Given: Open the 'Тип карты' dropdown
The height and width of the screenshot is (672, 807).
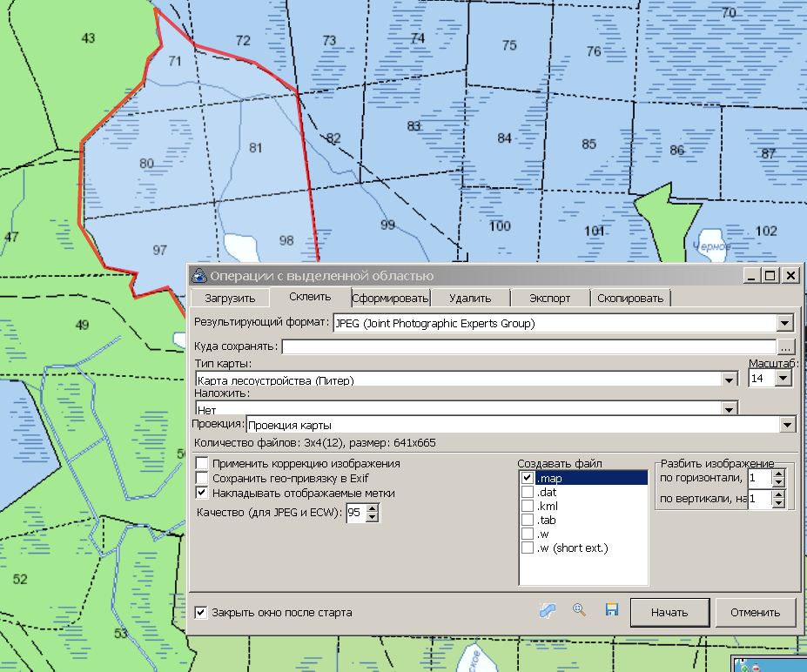Looking at the screenshot, I should pyautogui.click(x=729, y=380).
